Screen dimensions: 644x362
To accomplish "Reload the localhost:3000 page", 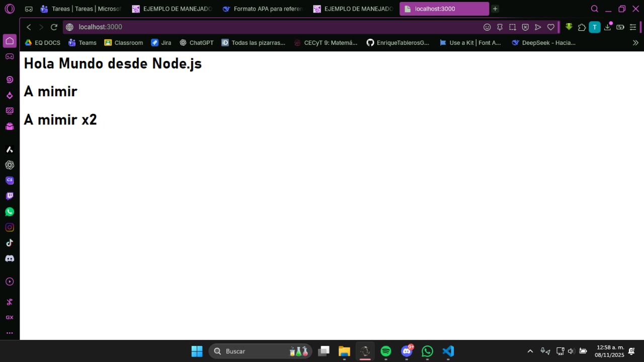I will click(54, 27).
